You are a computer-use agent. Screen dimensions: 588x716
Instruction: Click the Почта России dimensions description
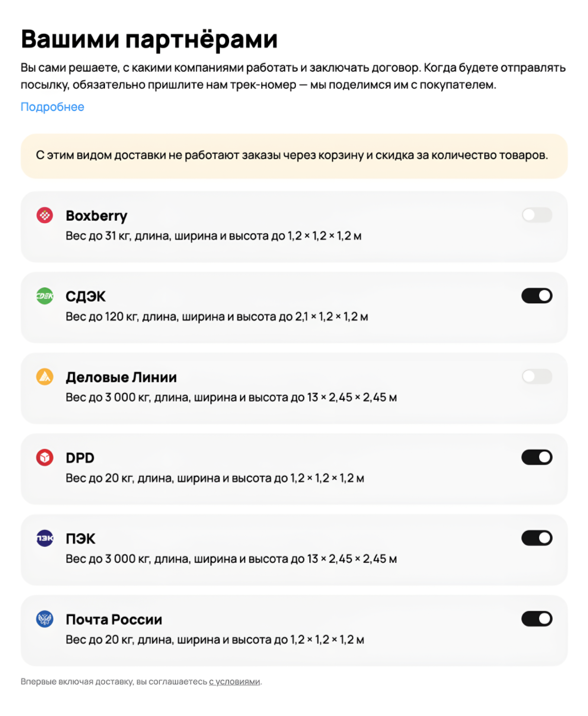tap(216, 639)
